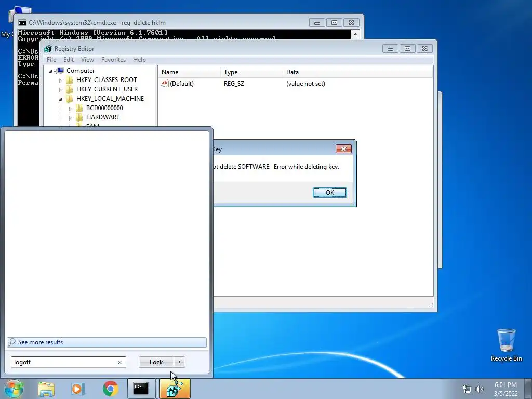Expand the HKEY_CURRENT_USER node arrow

[60, 89]
